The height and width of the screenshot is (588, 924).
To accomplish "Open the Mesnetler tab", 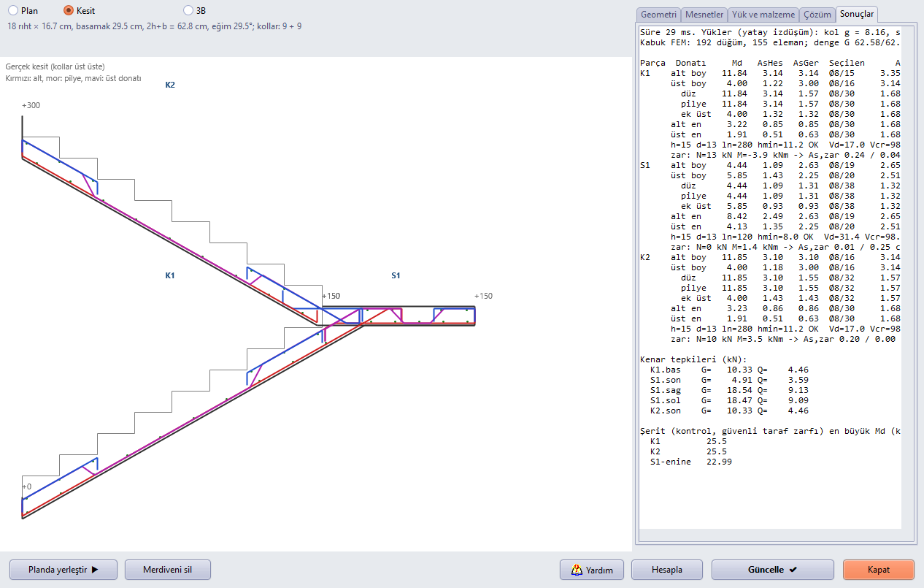I will (704, 15).
